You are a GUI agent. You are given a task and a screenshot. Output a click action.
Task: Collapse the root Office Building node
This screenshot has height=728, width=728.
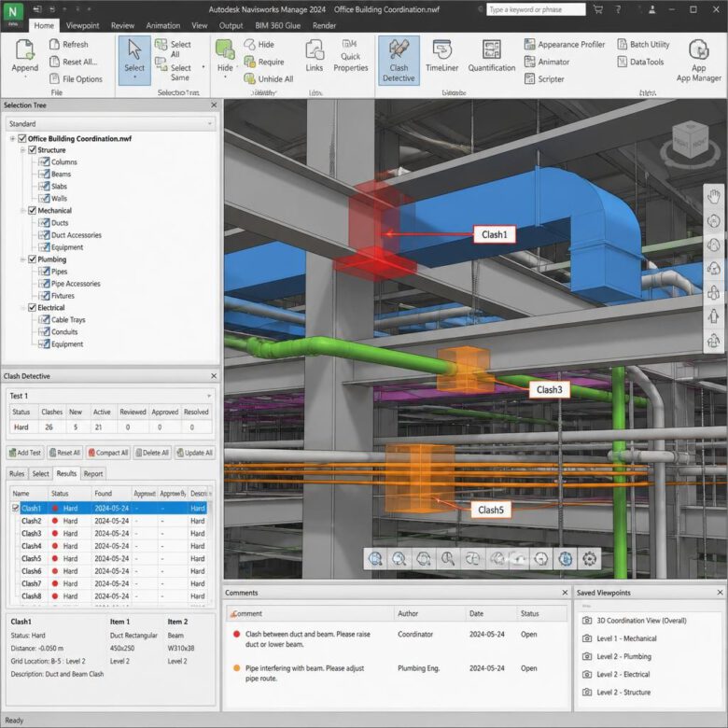12,138
